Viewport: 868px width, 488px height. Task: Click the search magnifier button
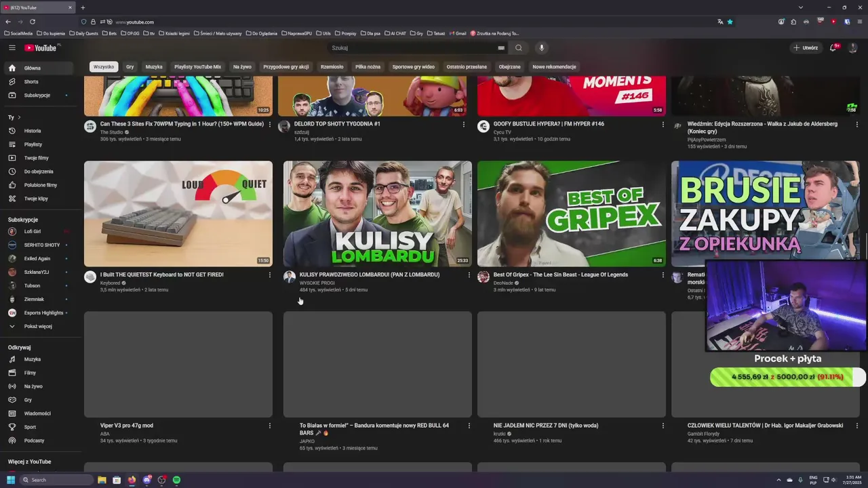tap(519, 47)
